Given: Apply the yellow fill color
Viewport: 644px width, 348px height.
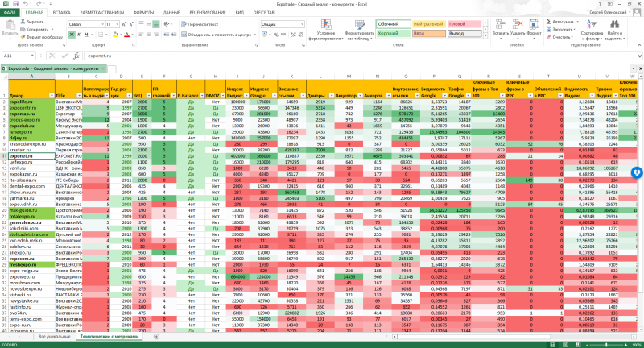Looking at the screenshot, I should point(115,35).
